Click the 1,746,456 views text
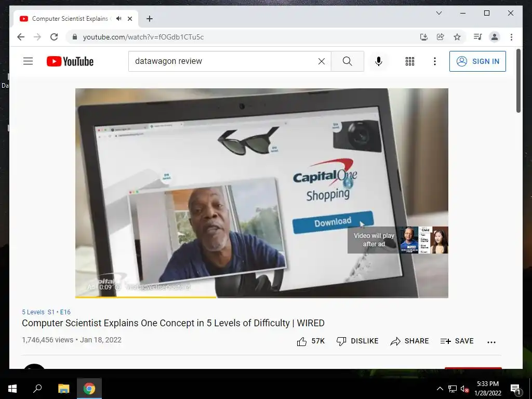532x399 pixels. pyautogui.click(x=47, y=340)
